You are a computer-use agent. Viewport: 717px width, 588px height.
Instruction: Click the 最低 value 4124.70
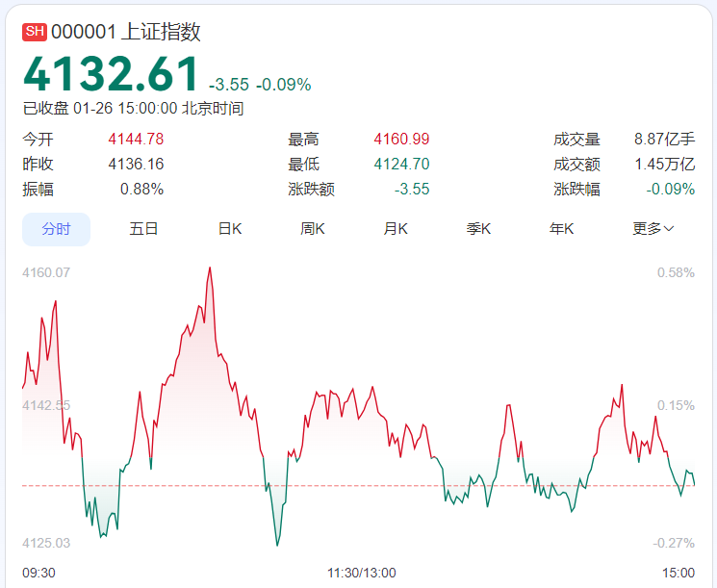coord(401,165)
